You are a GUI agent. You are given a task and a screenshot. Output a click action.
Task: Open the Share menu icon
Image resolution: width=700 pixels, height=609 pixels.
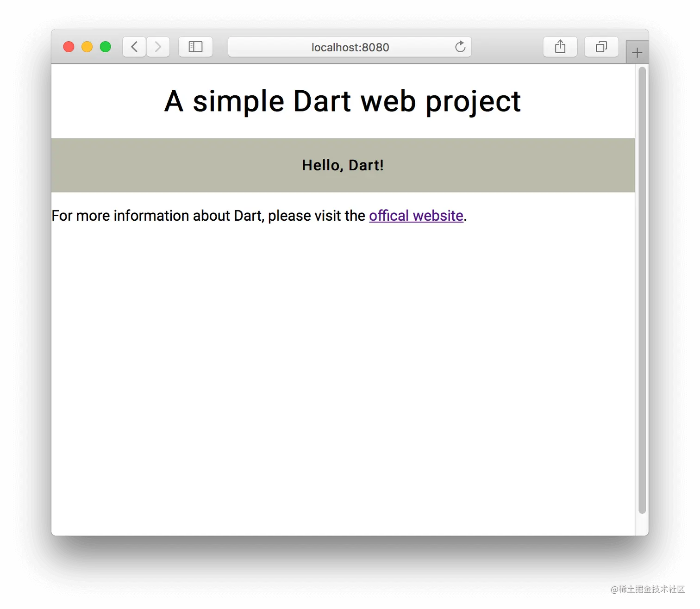[560, 47]
